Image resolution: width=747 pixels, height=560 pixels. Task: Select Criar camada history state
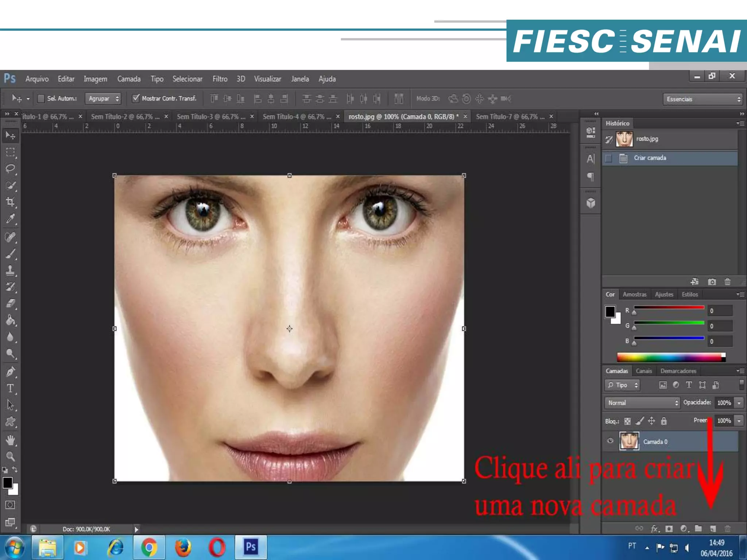click(x=670, y=158)
